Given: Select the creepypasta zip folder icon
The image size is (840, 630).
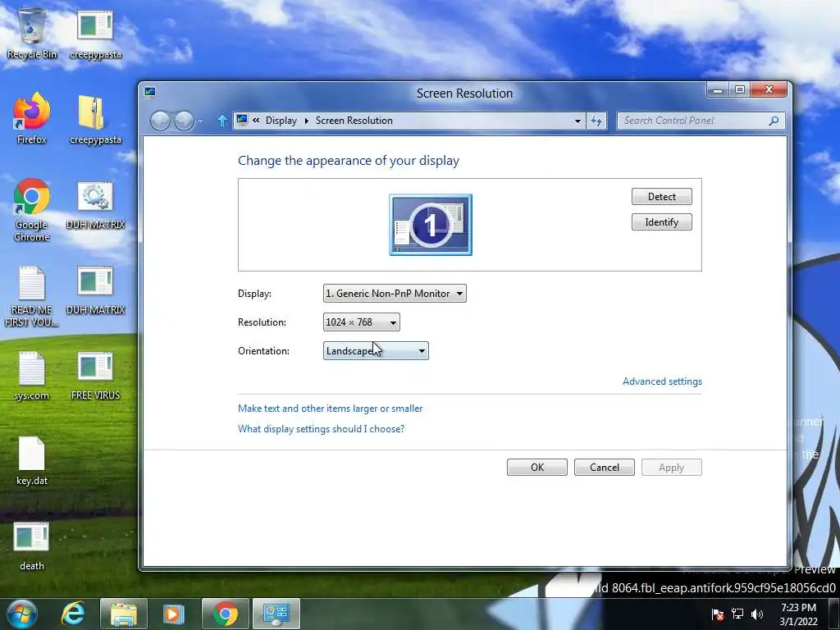Looking at the screenshot, I should pyautogui.click(x=95, y=118).
